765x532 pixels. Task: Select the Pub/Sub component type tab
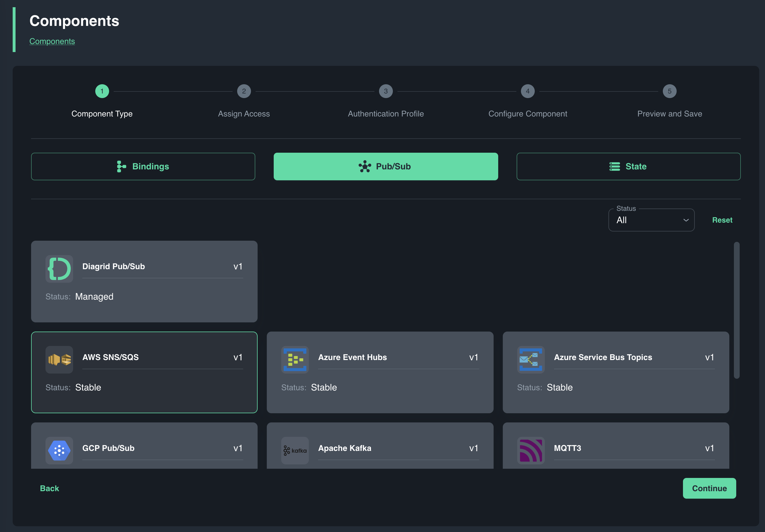click(x=386, y=167)
